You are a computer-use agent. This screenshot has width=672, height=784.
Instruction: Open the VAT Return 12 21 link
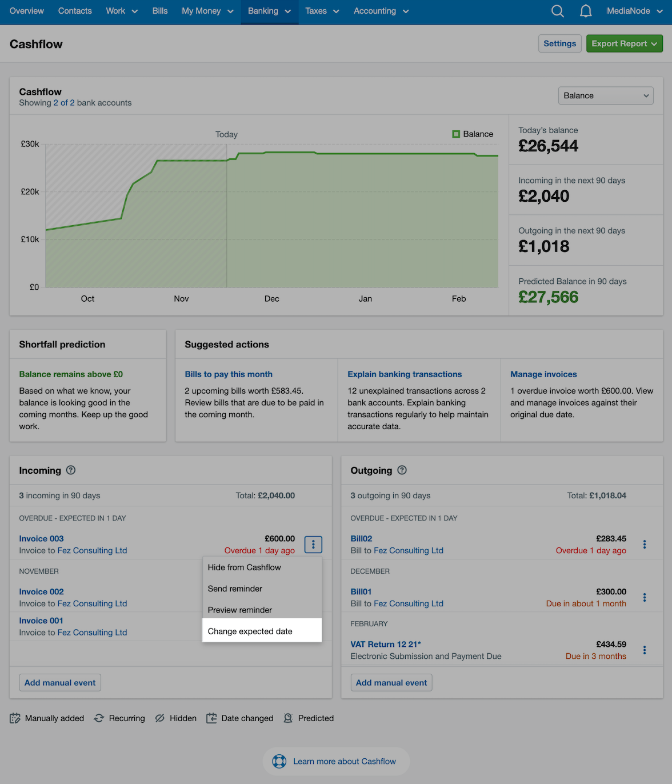(386, 644)
